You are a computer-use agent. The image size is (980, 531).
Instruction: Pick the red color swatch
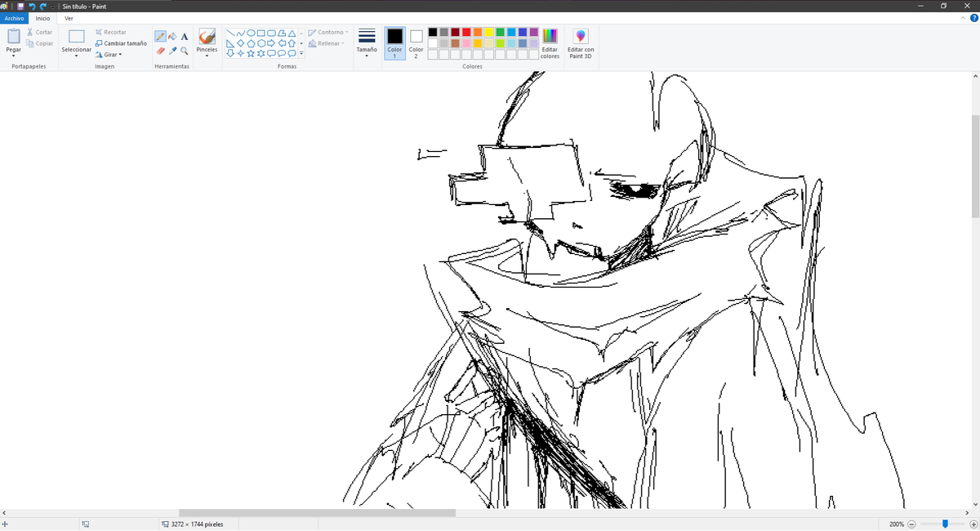[466, 32]
